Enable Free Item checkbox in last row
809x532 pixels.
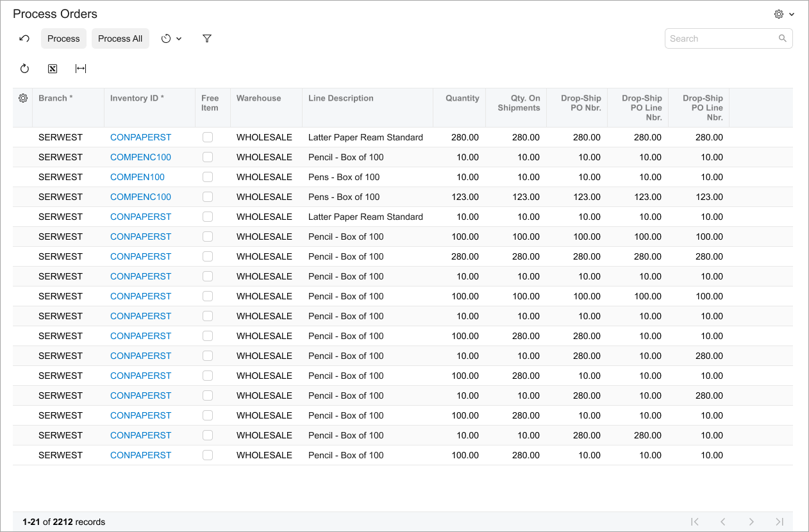tap(208, 455)
